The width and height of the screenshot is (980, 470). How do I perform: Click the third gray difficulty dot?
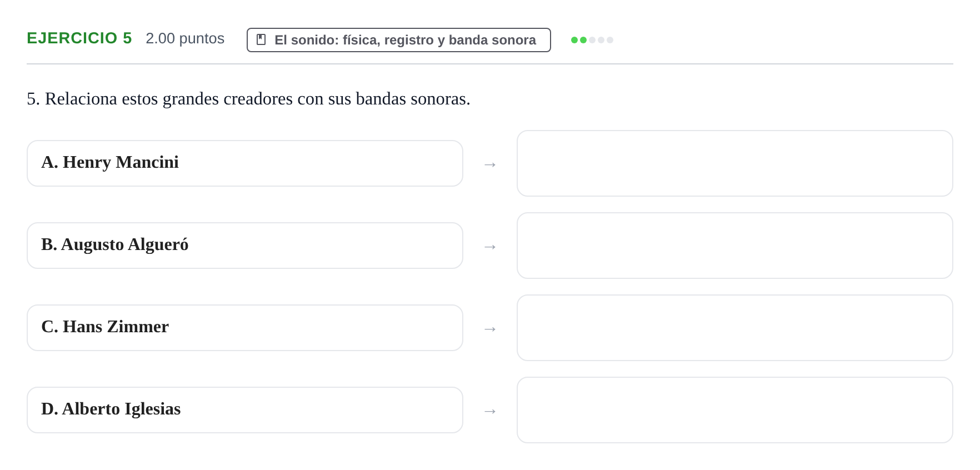[592, 40]
